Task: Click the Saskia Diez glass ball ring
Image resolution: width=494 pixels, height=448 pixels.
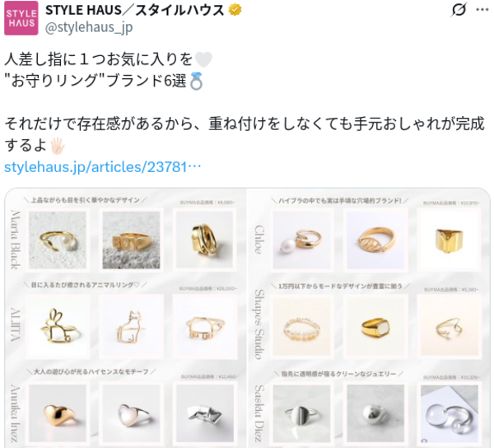Action: point(450,413)
